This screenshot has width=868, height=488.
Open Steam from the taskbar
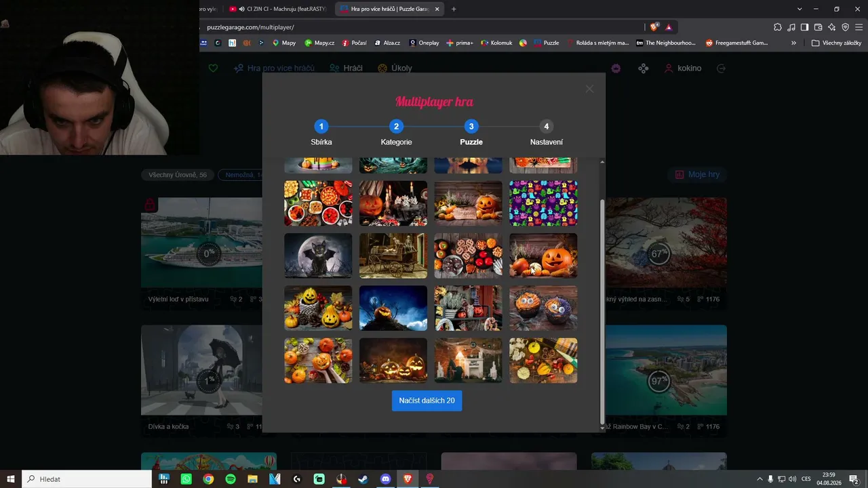363,479
